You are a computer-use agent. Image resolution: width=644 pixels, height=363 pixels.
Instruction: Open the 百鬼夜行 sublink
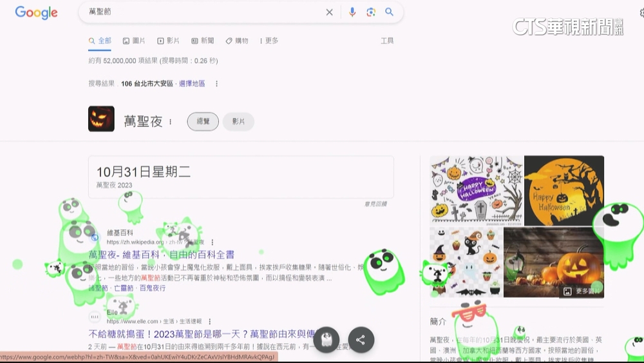(153, 288)
